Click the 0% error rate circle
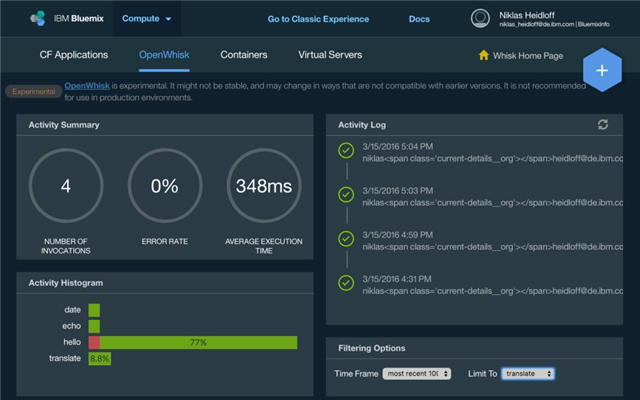Image resolution: width=640 pixels, height=400 pixels. point(164,185)
